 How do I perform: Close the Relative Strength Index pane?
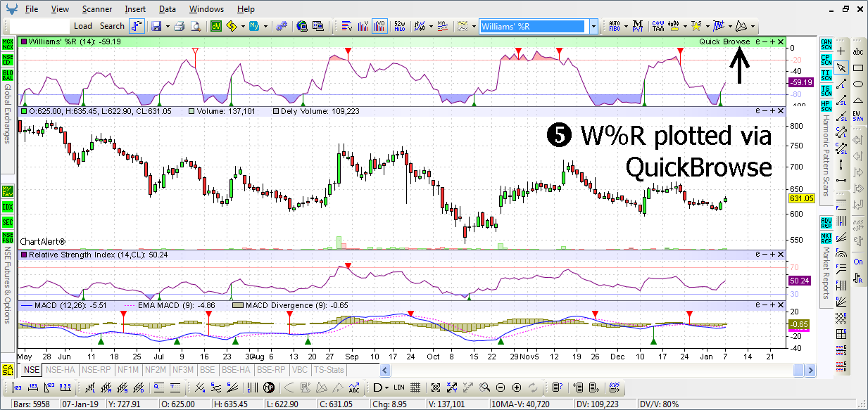(781, 254)
